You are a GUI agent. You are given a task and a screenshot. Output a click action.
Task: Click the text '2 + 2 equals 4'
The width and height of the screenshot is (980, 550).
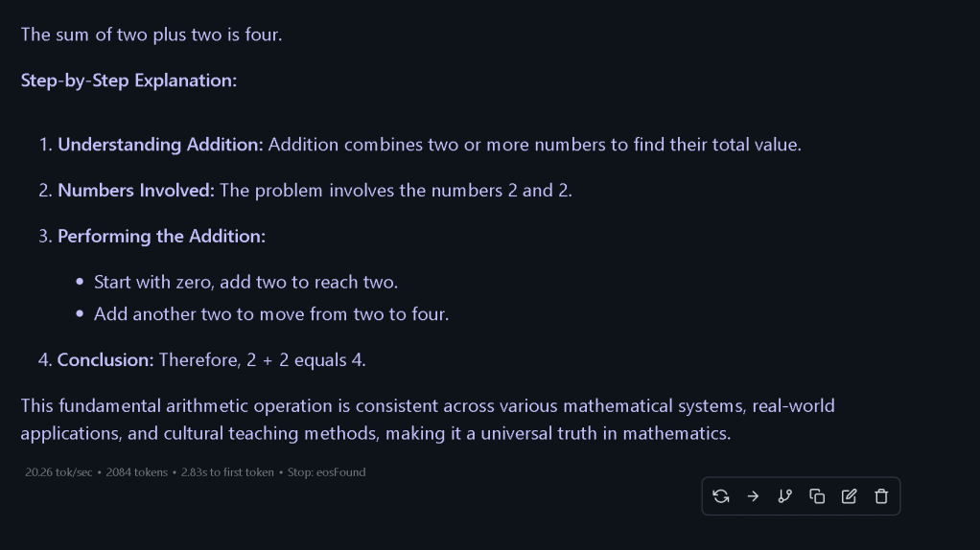[306, 360]
